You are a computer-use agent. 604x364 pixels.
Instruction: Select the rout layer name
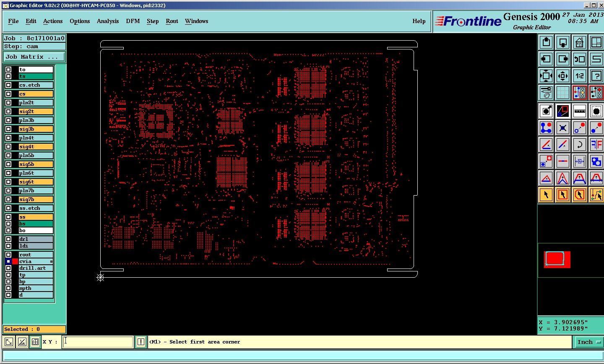click(36, 255)
